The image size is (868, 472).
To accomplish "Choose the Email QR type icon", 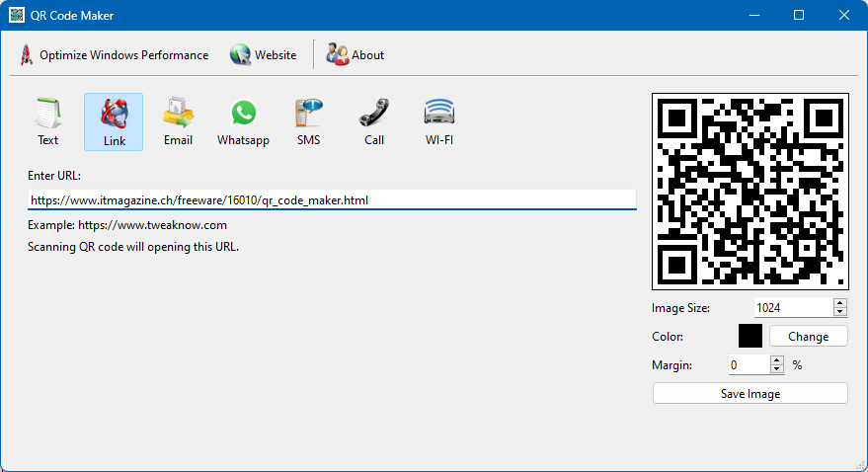I will 179,121.
